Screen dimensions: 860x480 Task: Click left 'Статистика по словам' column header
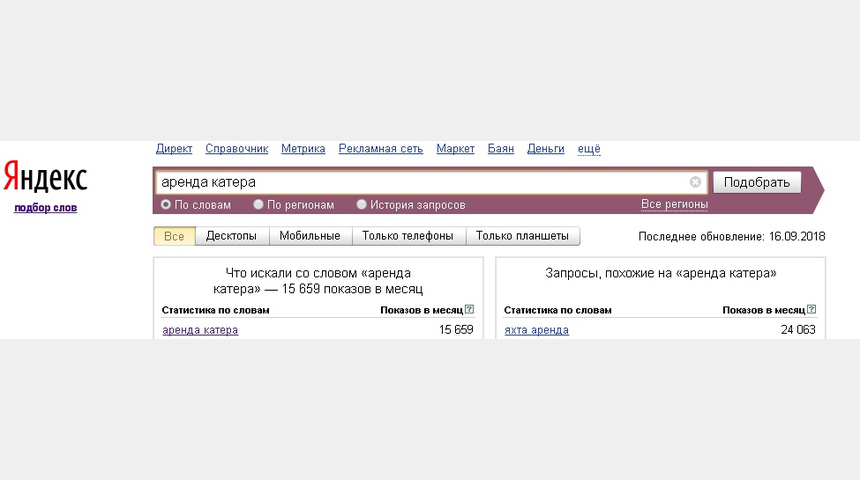point(216,310)
